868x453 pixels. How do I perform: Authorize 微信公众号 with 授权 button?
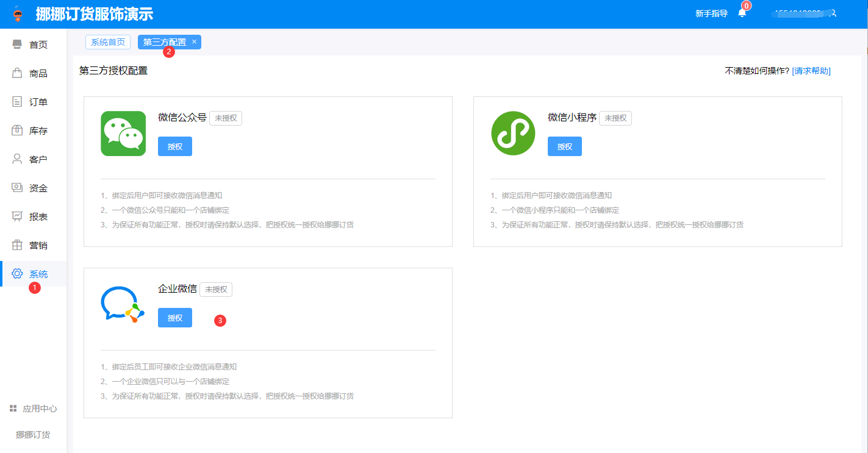click(175, 146)
